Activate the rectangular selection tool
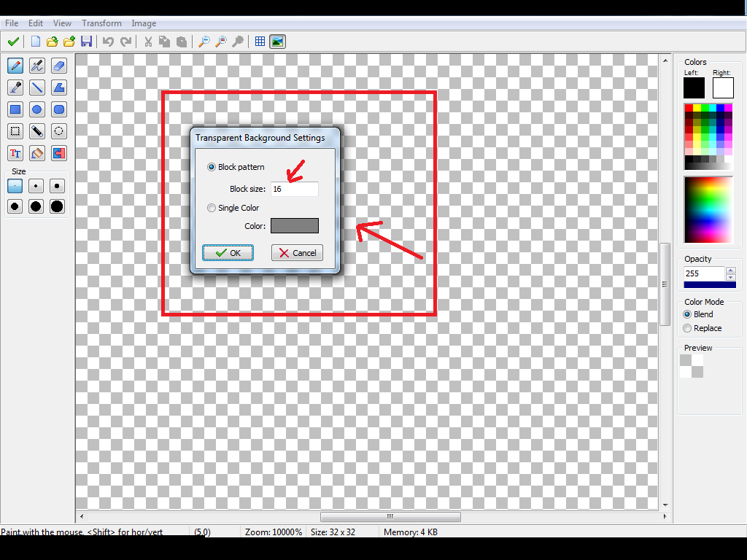This screenshot has height=560, width=747. point(15,132)
